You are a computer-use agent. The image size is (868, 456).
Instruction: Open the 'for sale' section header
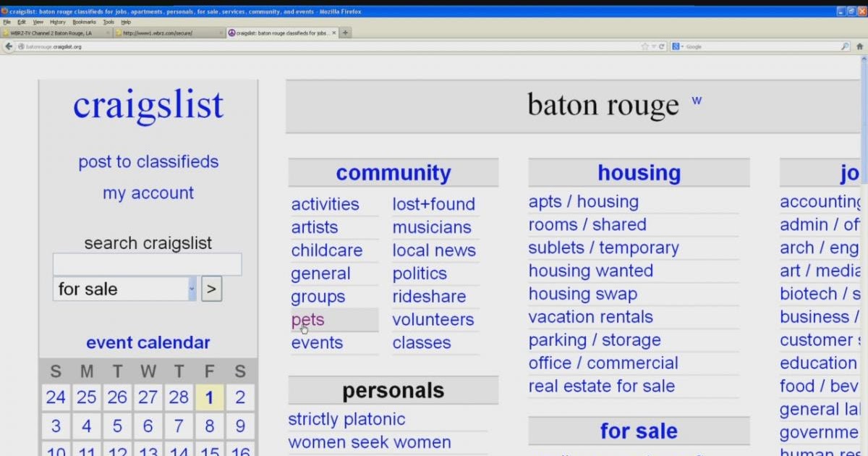coord(639,431)
